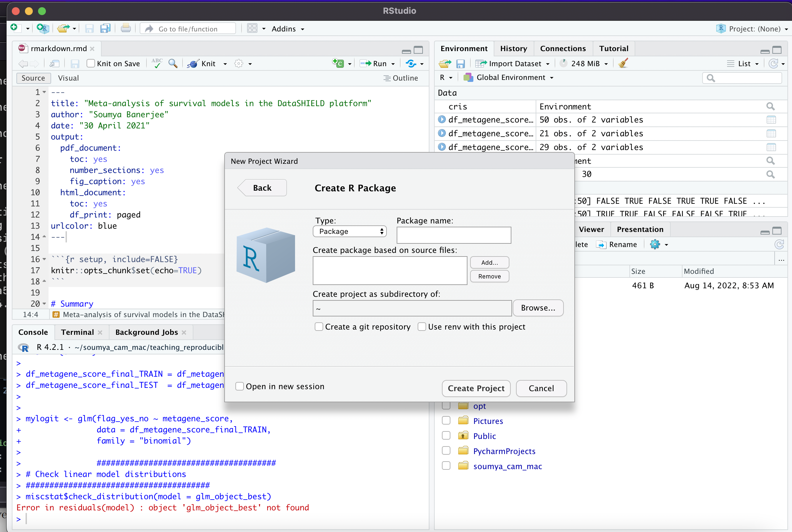Browse for a project subdirectory
This screenshot has height=532, width=792.
(x=537, y=308)
